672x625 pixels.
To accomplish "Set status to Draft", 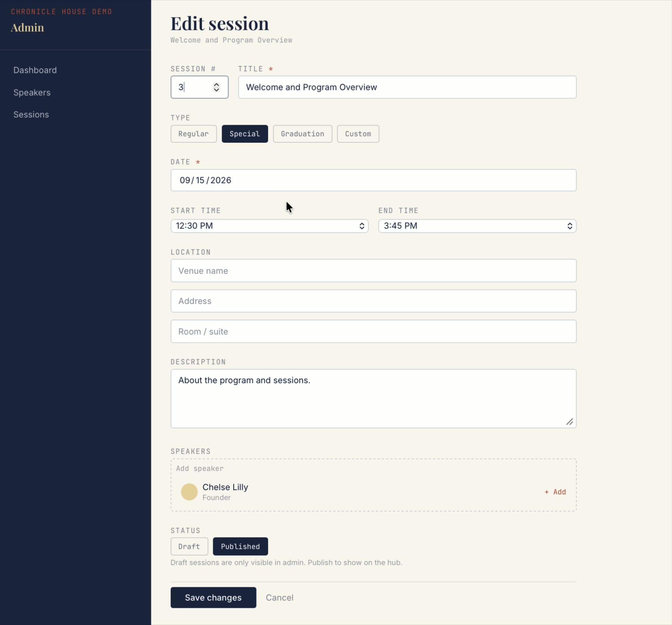I will click(x=189, y=546).
